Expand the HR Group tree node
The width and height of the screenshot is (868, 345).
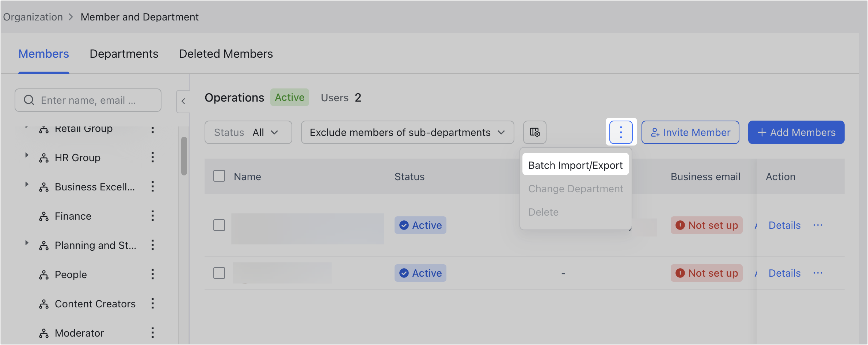tap(27, 155)
